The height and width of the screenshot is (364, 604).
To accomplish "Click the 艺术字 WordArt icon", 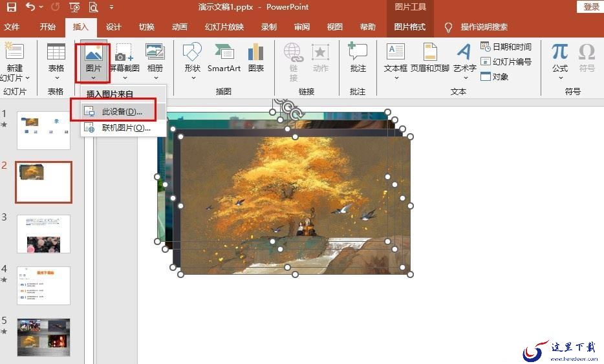I will [x=464, y=52].
